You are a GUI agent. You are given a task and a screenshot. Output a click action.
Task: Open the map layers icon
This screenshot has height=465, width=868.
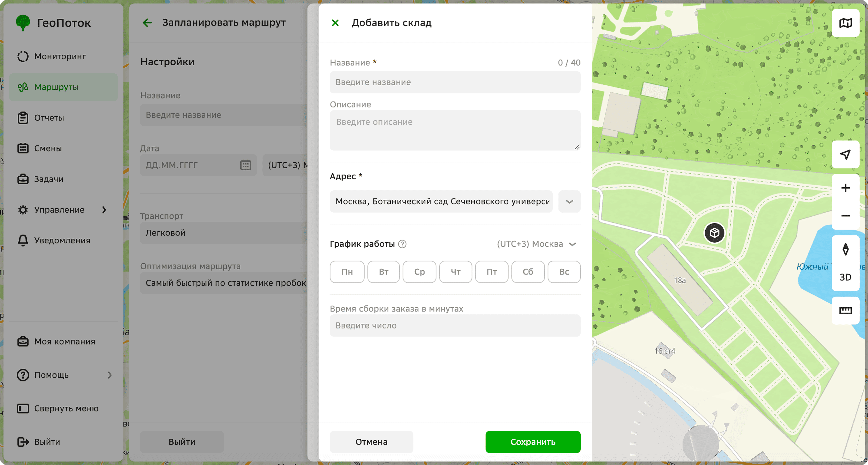[845, 23]
